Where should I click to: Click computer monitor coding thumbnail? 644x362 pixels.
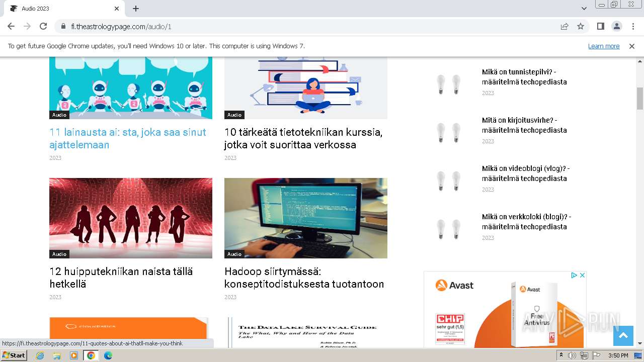pyautogui.click(x=306, y=218)
